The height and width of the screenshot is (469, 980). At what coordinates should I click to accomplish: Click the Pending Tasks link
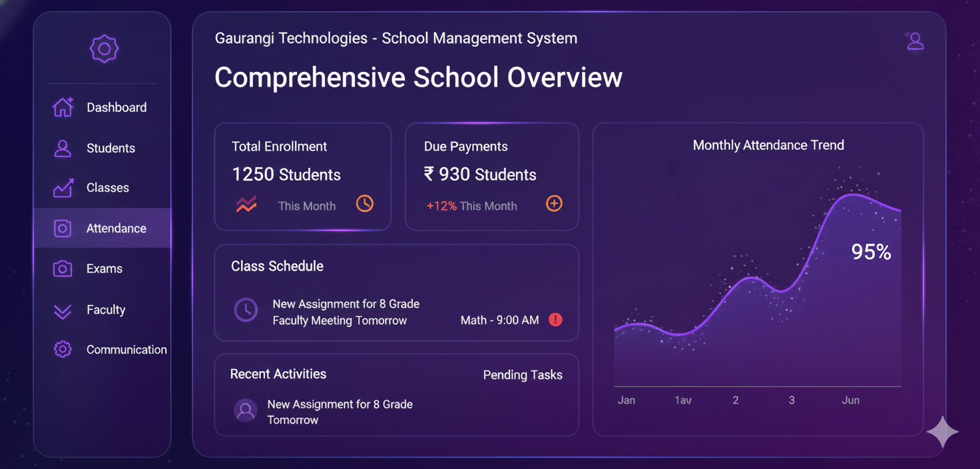pos(523,375)
